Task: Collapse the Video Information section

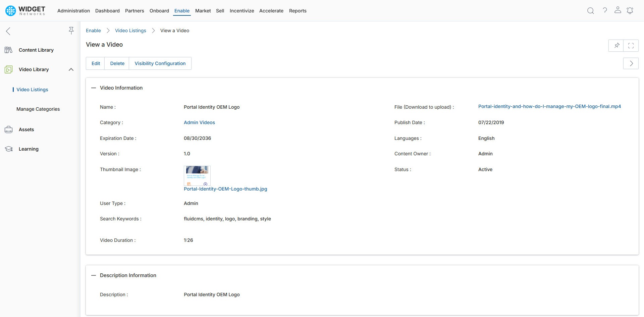Action: pos(93,88)
